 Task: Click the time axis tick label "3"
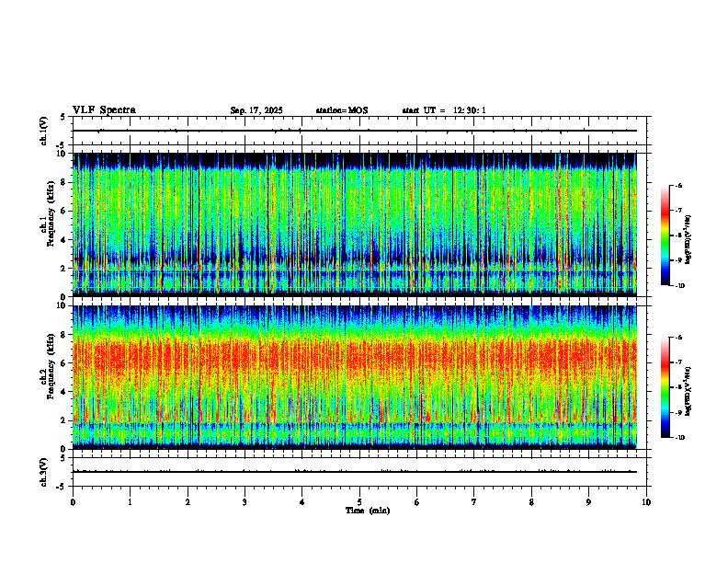pos(245,502)
